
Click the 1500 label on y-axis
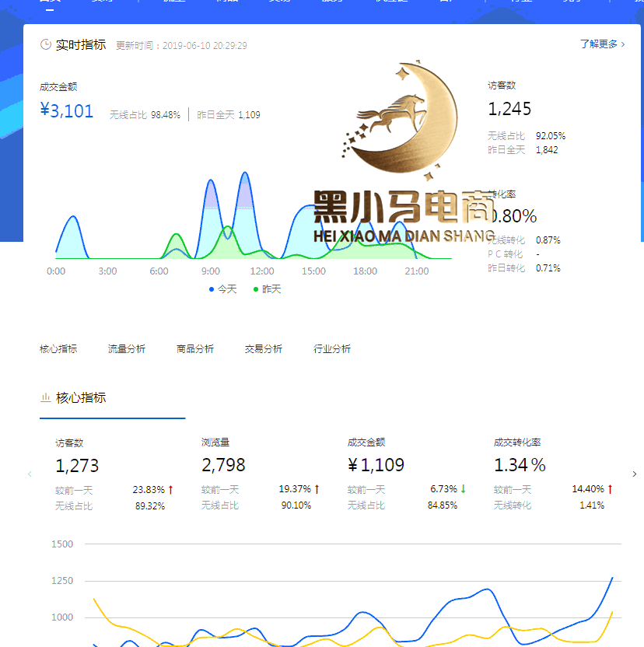[x=62, y=544]
